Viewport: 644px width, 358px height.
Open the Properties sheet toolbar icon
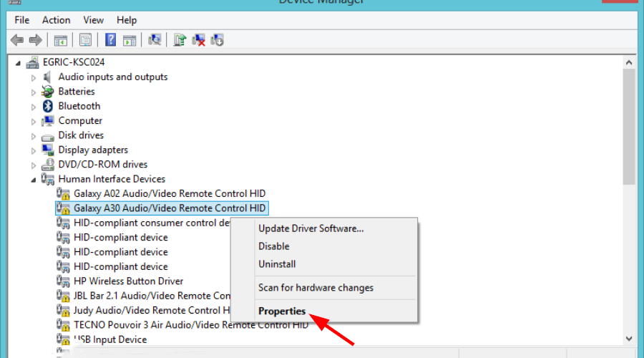click(x=85, y=40)
